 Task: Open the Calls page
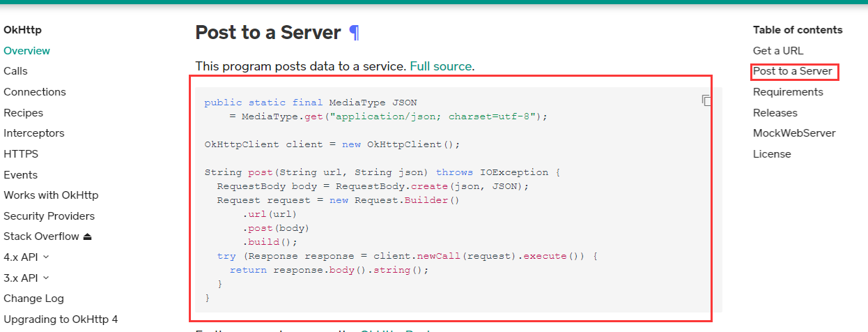[16, 71]
